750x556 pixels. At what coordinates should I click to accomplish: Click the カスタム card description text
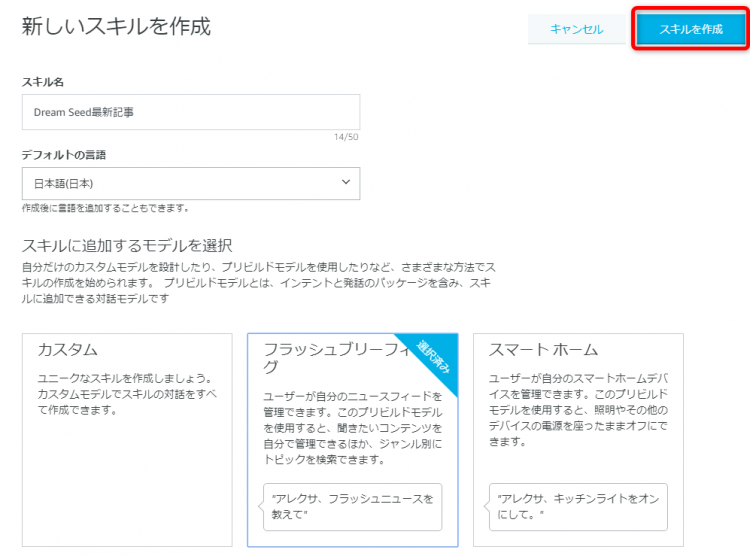click(x=127, y=394)
